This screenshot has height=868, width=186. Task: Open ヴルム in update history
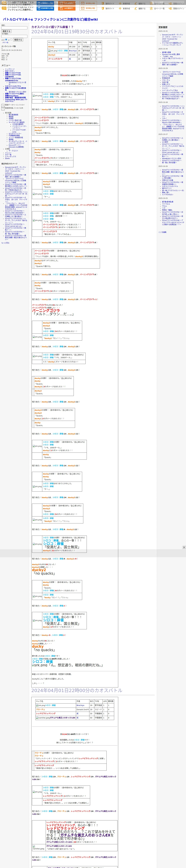click(x=164, y=206)
